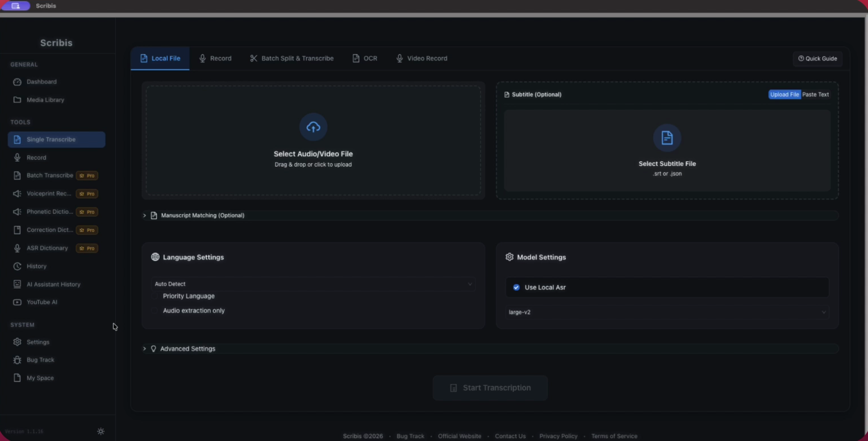Switch to the Local File tab
This screenshot has height=441, width=868.
160,59
